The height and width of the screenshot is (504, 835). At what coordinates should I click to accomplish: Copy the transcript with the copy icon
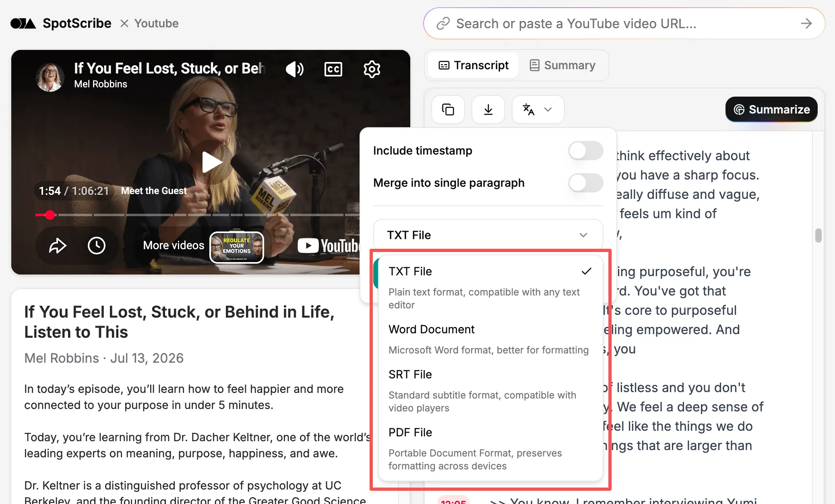pyautogui.click(x=448, y=109)
